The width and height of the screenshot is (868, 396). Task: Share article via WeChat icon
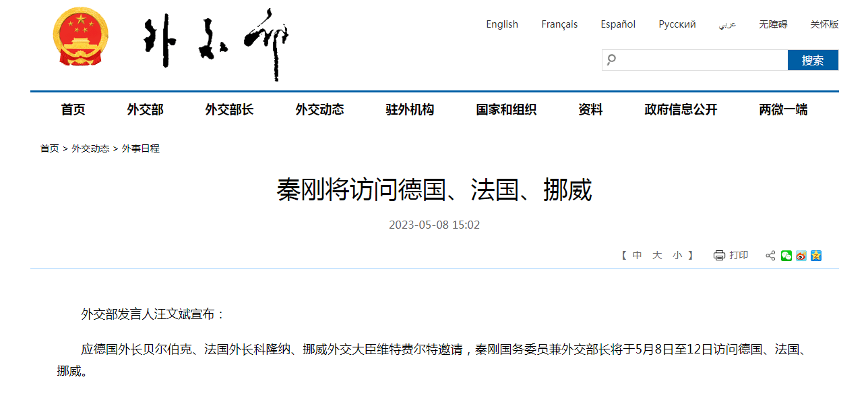tap(786, 256)
